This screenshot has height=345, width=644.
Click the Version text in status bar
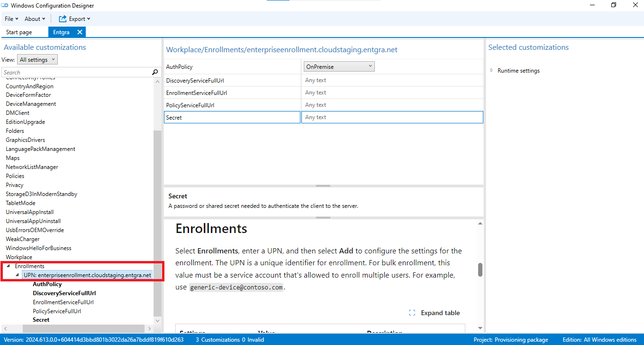click(93, 340)
